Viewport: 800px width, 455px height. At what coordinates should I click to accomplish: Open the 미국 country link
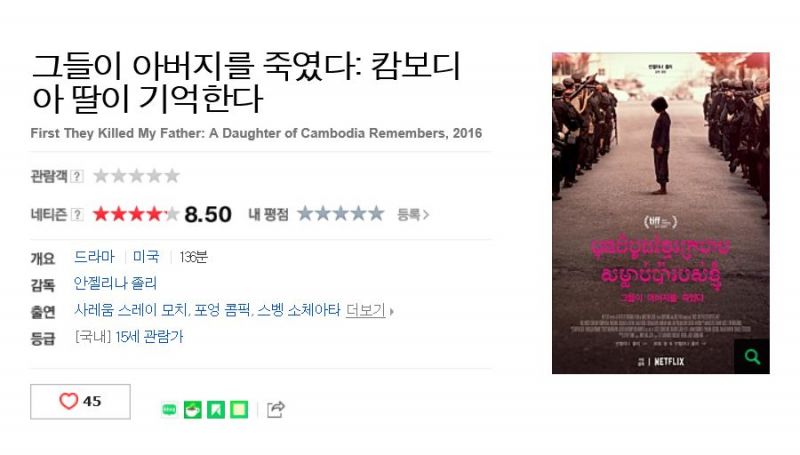tap(146, 257)
